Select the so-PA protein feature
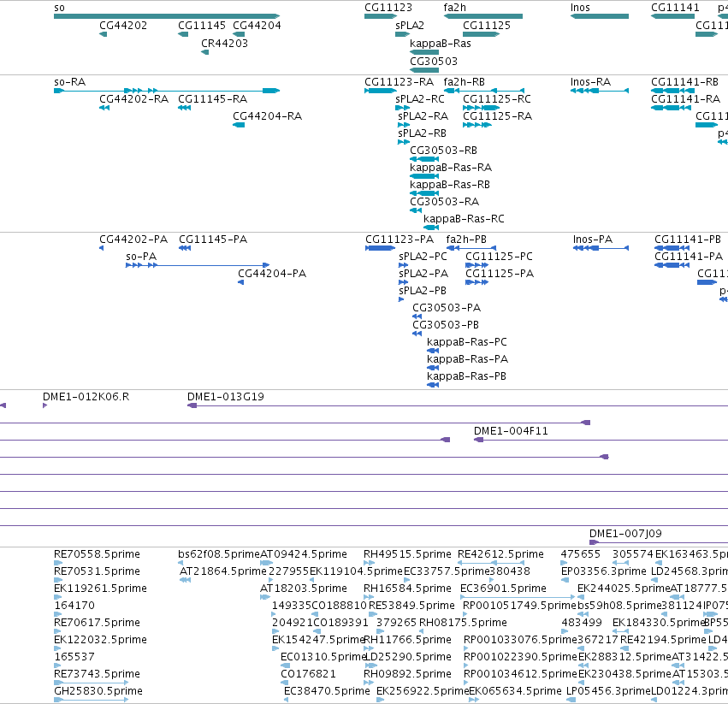 (198, 265)
